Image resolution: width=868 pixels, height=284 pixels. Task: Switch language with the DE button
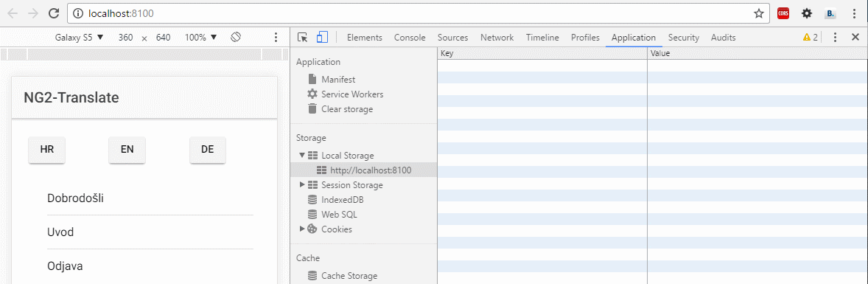point(208,150)
